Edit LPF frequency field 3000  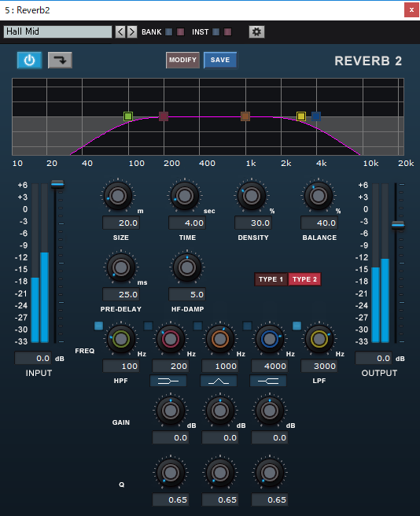pos(319,366)
